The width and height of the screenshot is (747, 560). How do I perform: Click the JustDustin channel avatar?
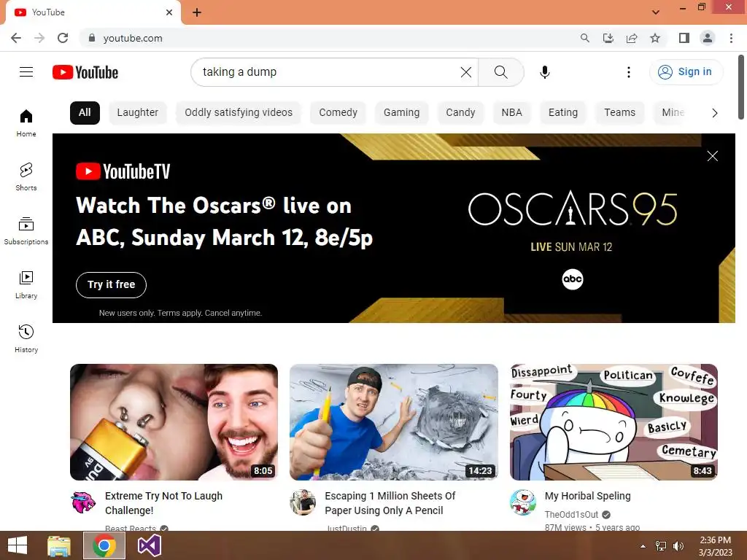click(x=303, y=502)
